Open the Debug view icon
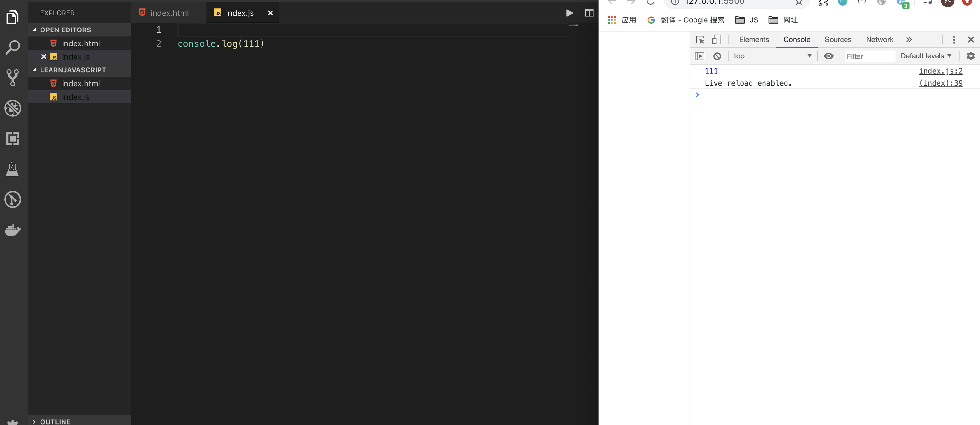Viewport: 980px width, 425px height. 13,108
